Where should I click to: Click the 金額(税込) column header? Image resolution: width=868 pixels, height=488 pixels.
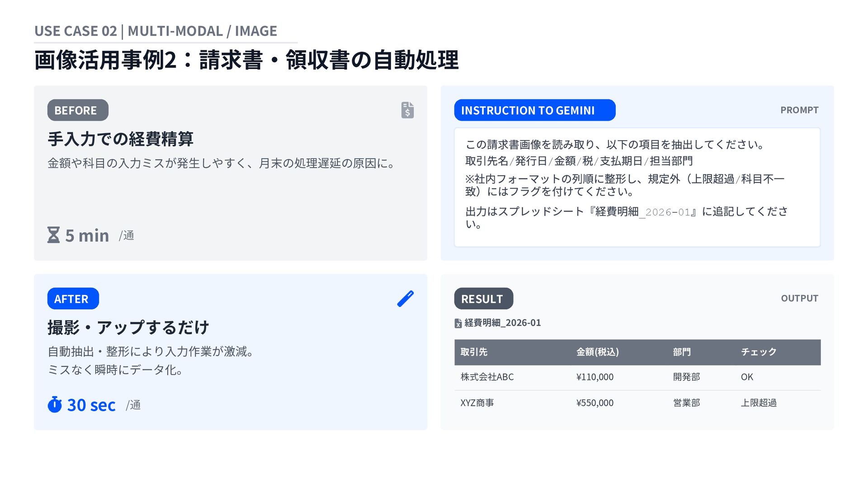click(597, 352)
